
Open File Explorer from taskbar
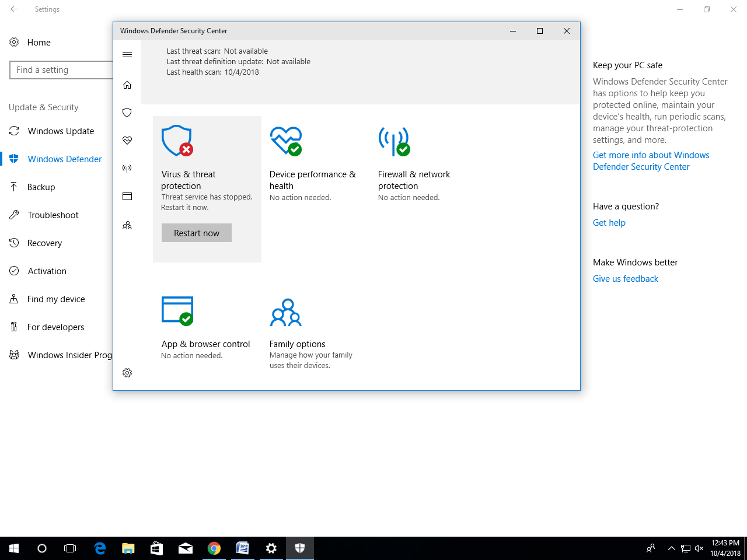[128, 548]
